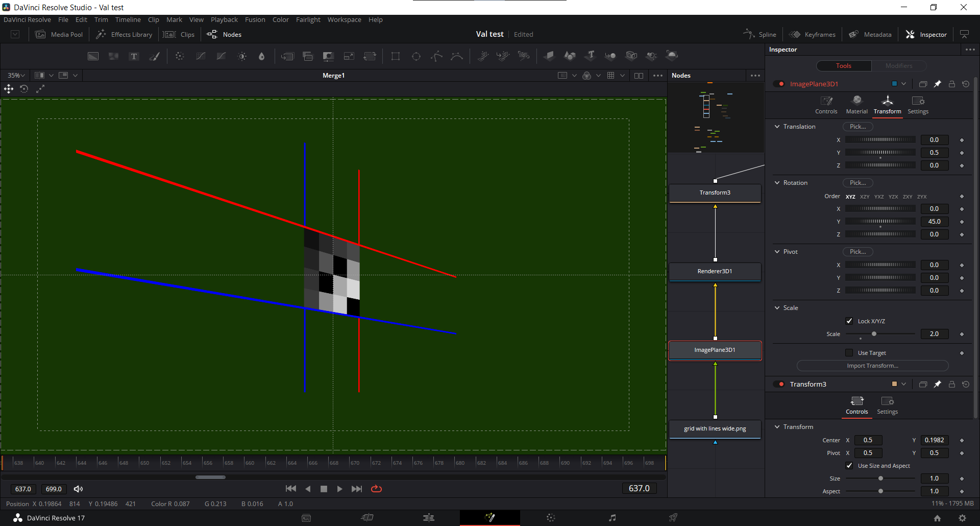
Task: Add an Ellipse mask node
Action: (x=416, y=56)
